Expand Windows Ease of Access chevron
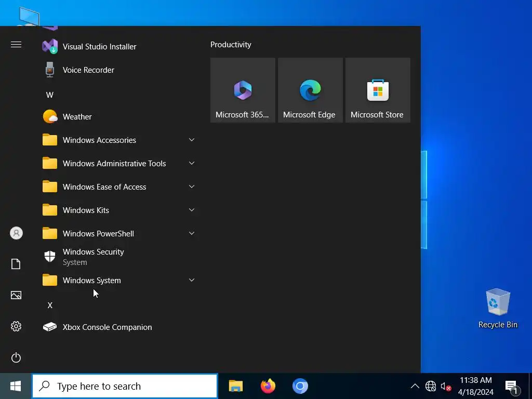The height and width of the screenshot is (399, 532). [x=192, y=187]
